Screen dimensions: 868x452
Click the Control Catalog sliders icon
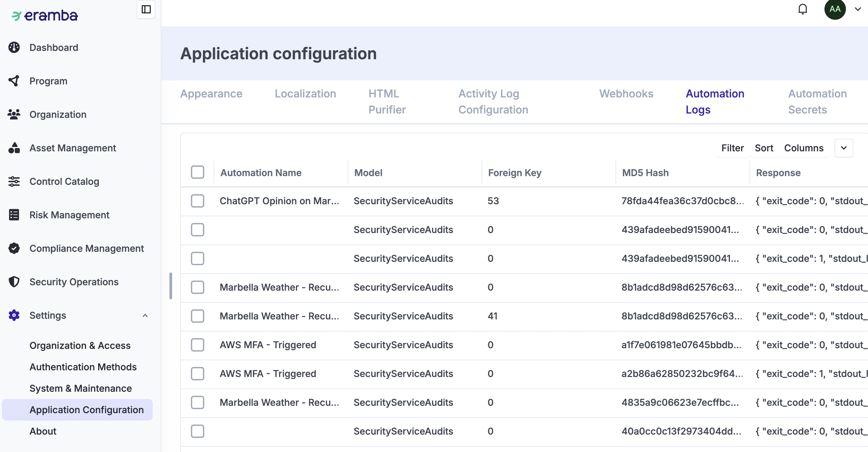click(x=14, y=181)
